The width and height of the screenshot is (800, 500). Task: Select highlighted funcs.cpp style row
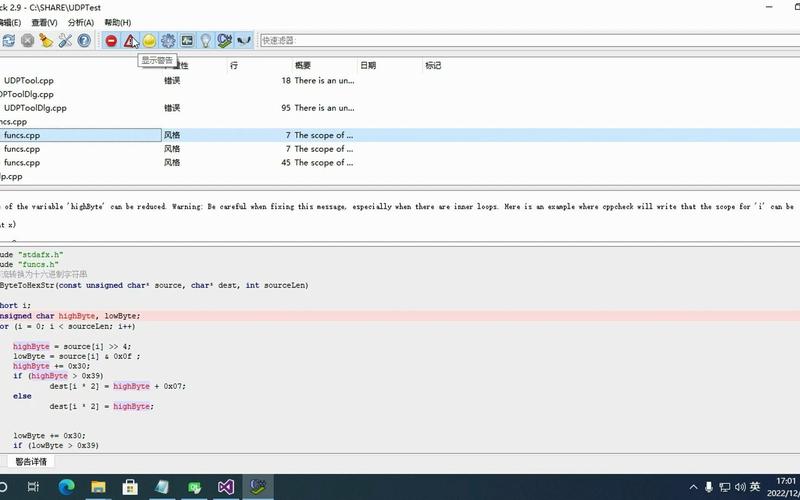[x=400, y=135]
